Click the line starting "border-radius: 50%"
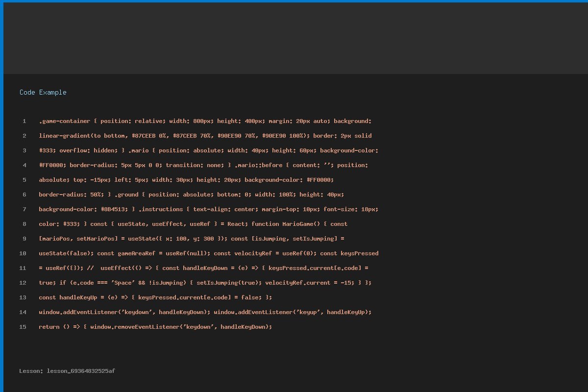Viewport: 588px width, 392px height. pyautogui.click(x=191, y=195)
